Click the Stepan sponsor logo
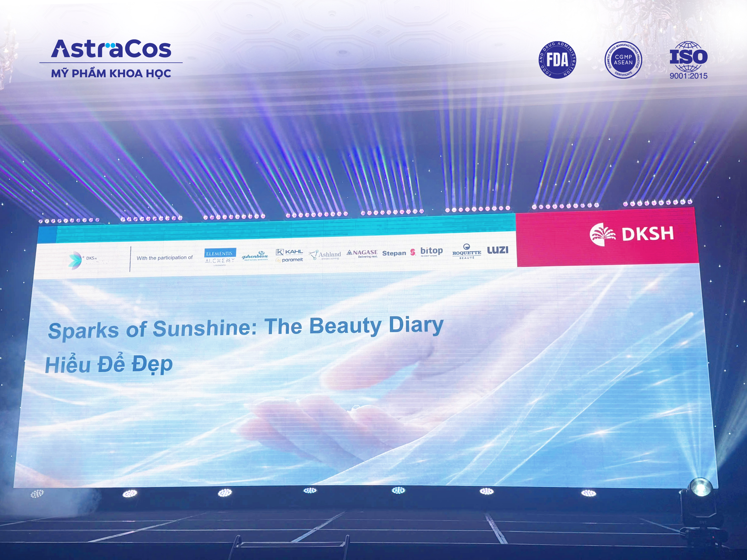Image resolution: width=747 pixels, height=560 pixels. (x=399, y=253)
